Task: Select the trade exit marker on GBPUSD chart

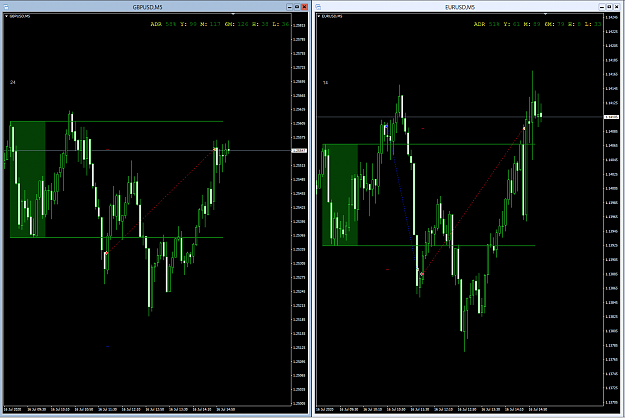Action: pos(215,149)
